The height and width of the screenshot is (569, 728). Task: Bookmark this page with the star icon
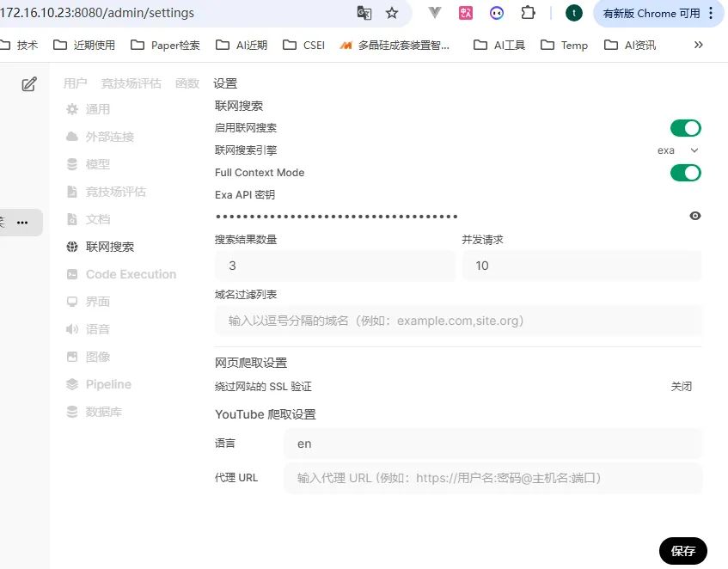tap(392, 13)
